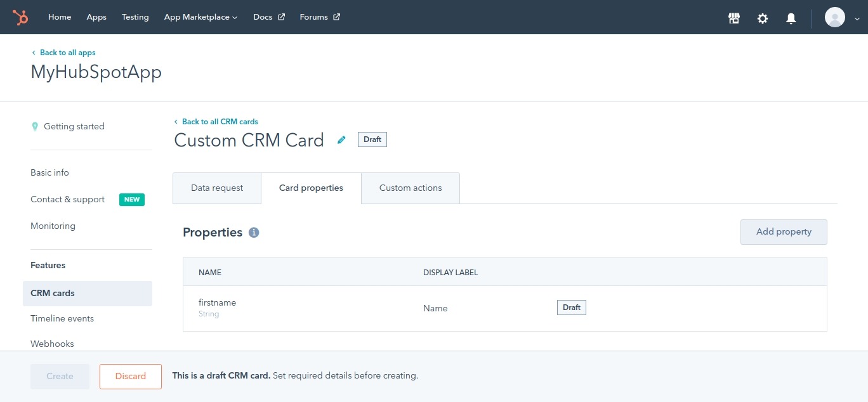Show notifications with the bell icon
The image size is (868, 402).
(x=791, y=18)
